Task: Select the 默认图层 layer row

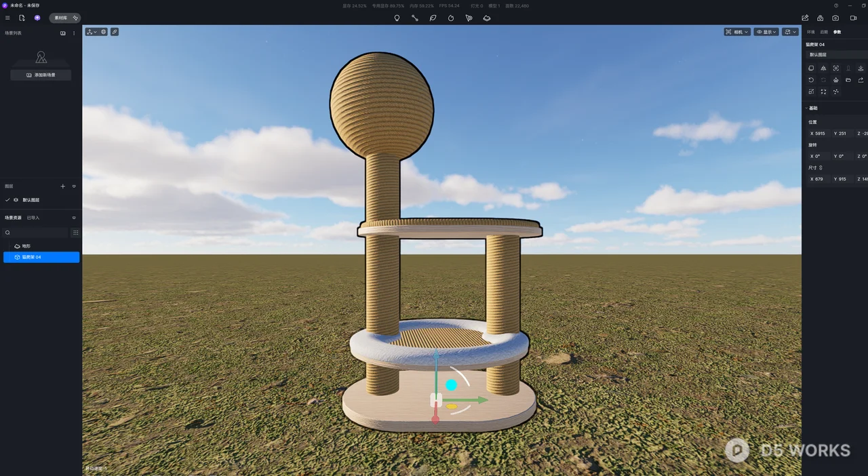Action: 41,200
